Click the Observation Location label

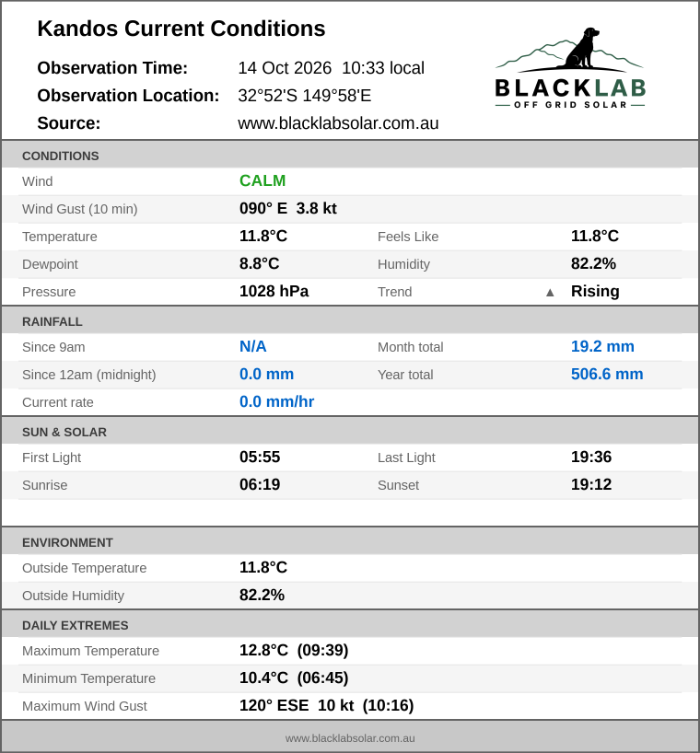[128, 96]
